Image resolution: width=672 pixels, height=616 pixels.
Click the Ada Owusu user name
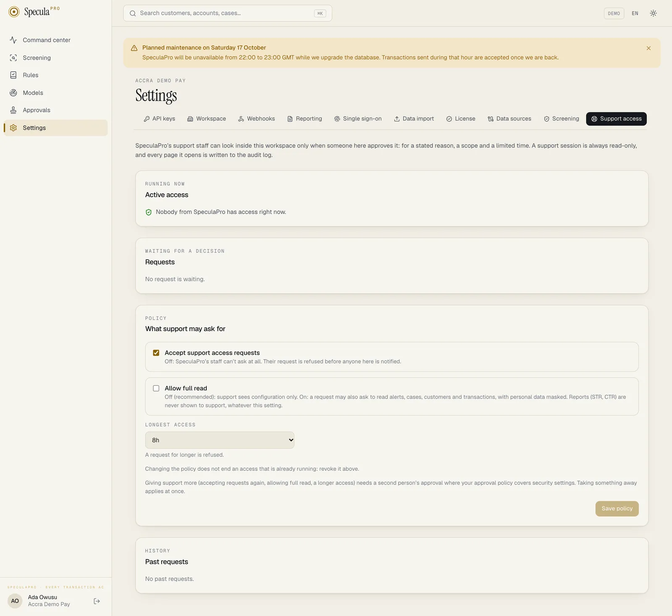(x=42, y=598)
